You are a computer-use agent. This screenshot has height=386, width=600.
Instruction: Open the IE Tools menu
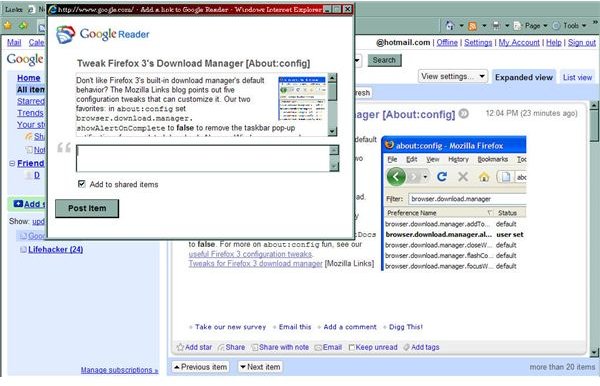(569, 26)
